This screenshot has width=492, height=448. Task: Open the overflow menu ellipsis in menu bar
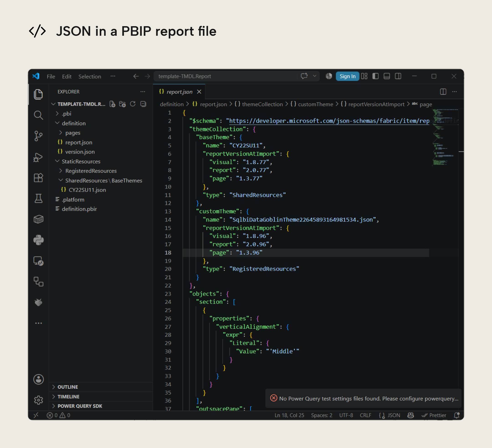[113, 76]
